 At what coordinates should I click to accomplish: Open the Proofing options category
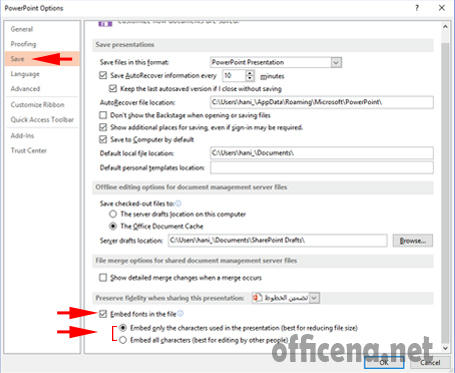point(23,44)
